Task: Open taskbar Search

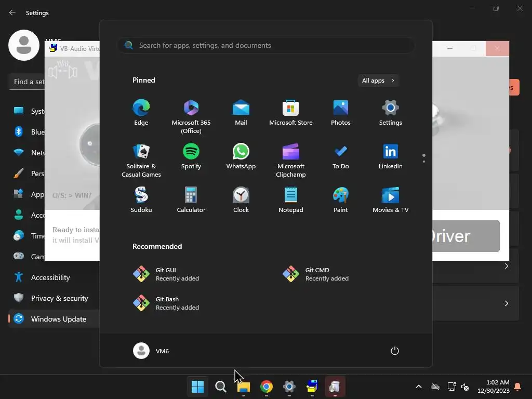Action: coord(220,387)
